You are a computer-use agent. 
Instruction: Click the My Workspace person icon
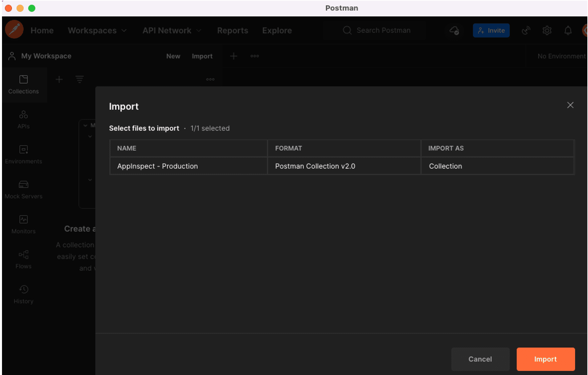coord(12,56)
